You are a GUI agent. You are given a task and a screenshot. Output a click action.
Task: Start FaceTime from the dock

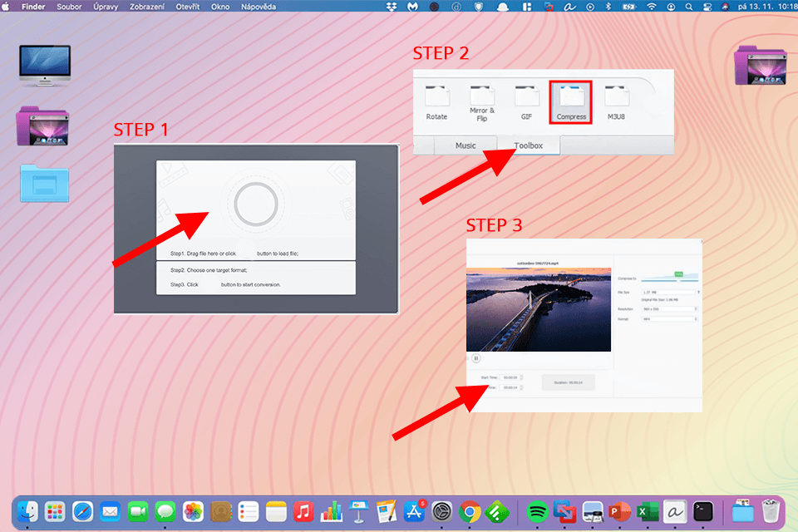(137, 512)
